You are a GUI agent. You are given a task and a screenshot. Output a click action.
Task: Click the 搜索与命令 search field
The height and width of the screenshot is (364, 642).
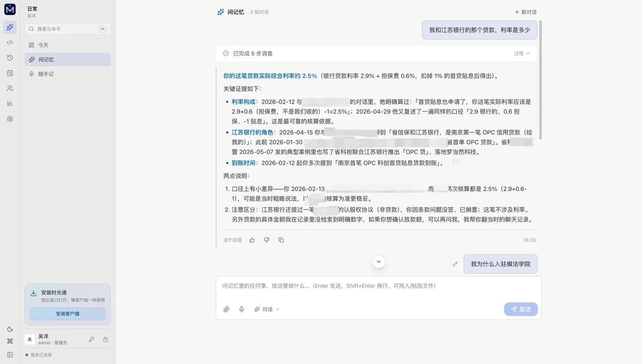(67, 29)
